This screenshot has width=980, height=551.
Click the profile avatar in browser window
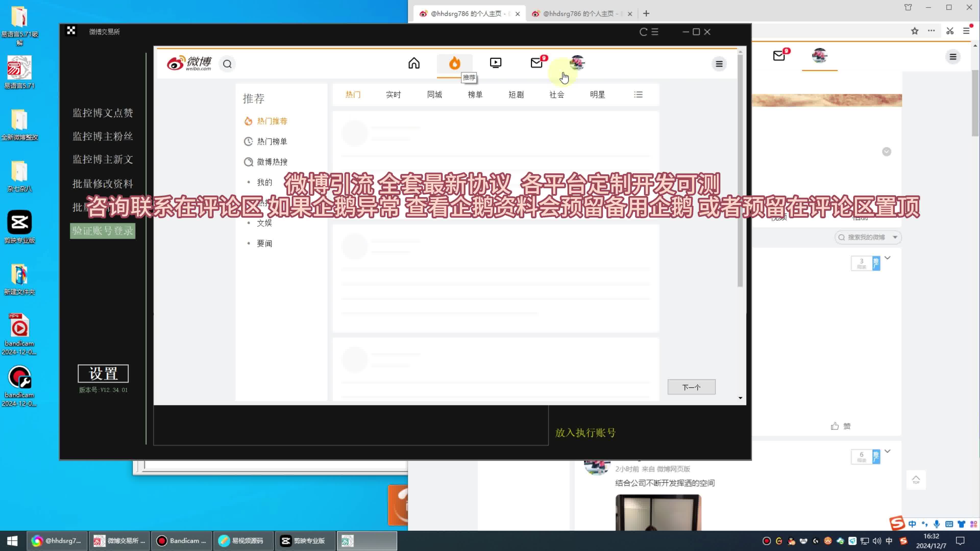[819, 56]
